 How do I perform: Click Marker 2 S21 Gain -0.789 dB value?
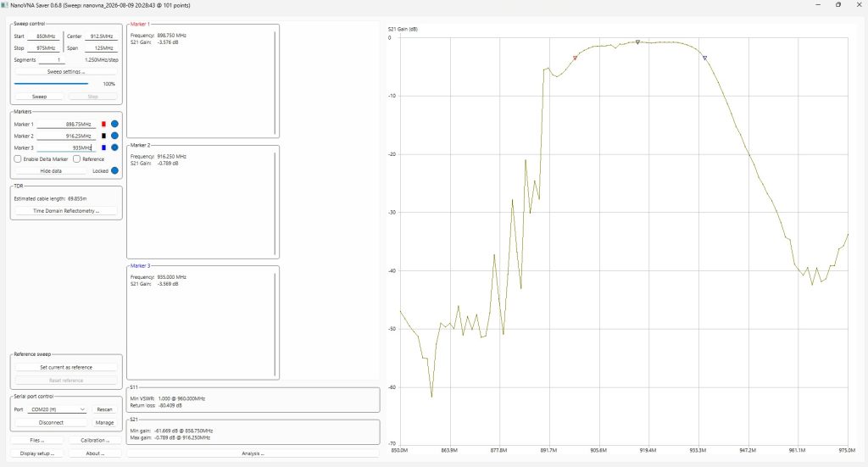168,164
